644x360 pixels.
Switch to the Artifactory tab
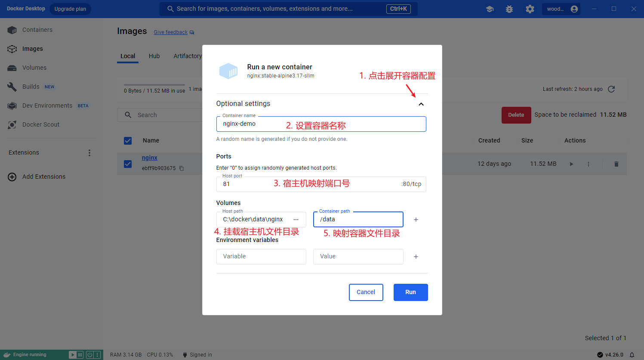click(188, 56)
